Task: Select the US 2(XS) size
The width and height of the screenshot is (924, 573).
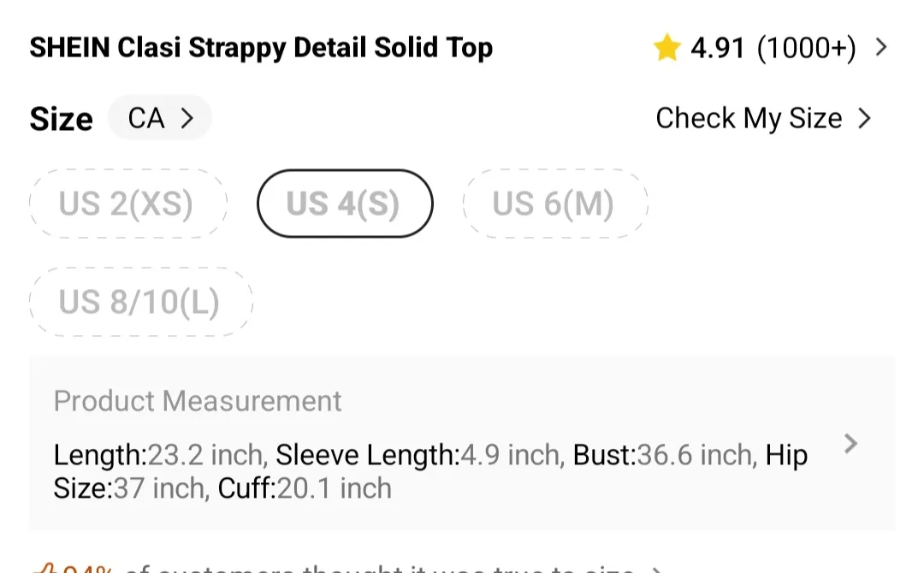Action: point(128,204)
